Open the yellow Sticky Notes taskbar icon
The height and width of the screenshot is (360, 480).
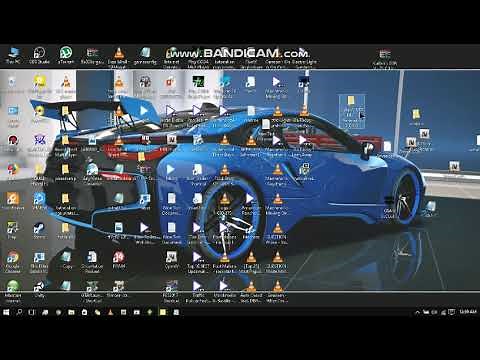click(163, 312)
